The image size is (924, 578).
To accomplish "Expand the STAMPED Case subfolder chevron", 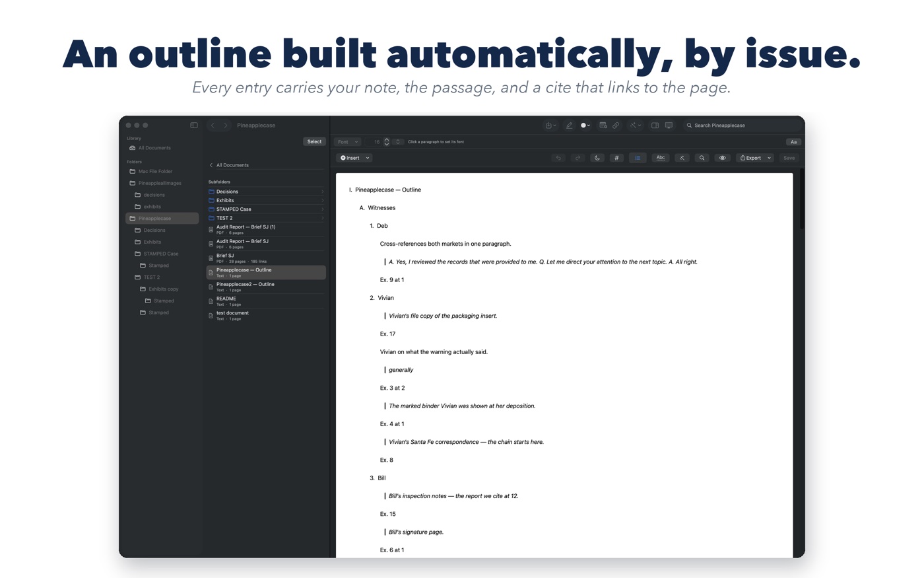I will coord(323,209).
